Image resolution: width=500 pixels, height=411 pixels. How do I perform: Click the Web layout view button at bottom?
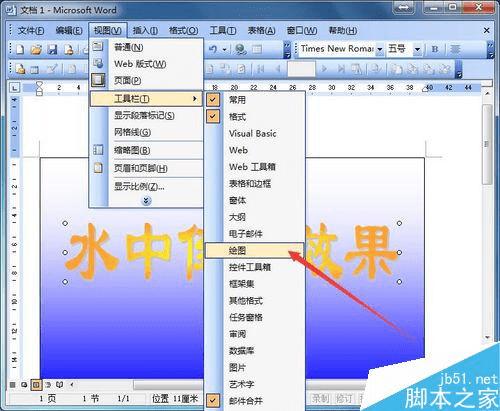(24, 385)
